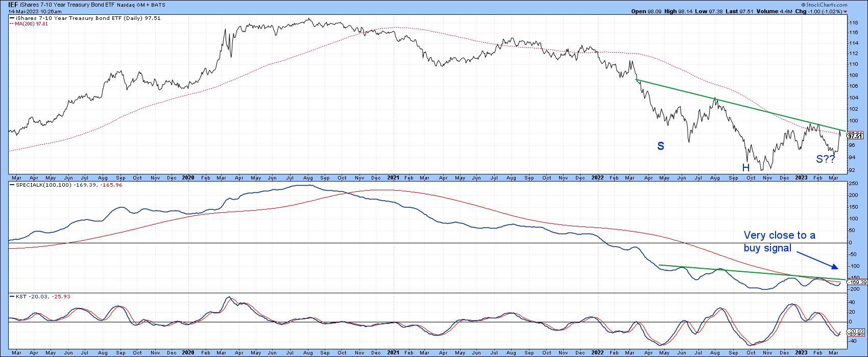Image resolution: width=868 pixels, height=357 pixels.
Task: Click the 102 price axis label
Action: [853, 109]
